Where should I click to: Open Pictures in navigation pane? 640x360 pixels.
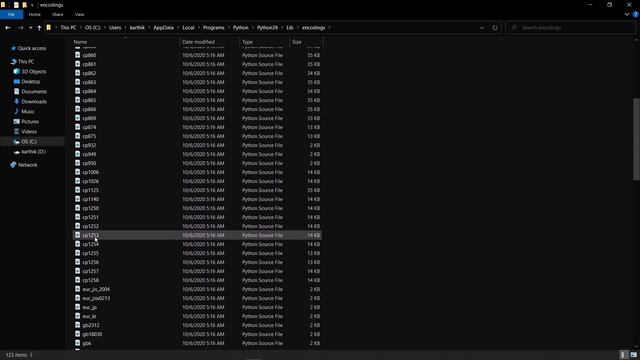tap(30, 122)
